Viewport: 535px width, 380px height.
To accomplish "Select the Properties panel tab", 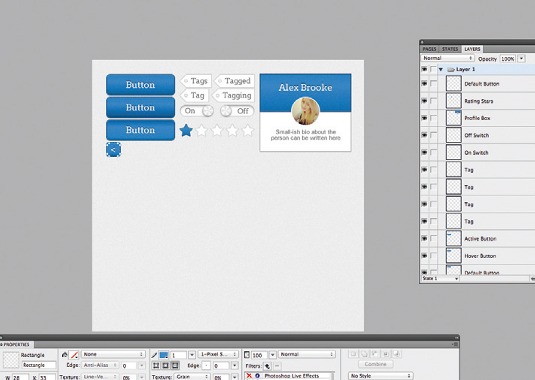I will pyautogui.click(x=17, y=345).
